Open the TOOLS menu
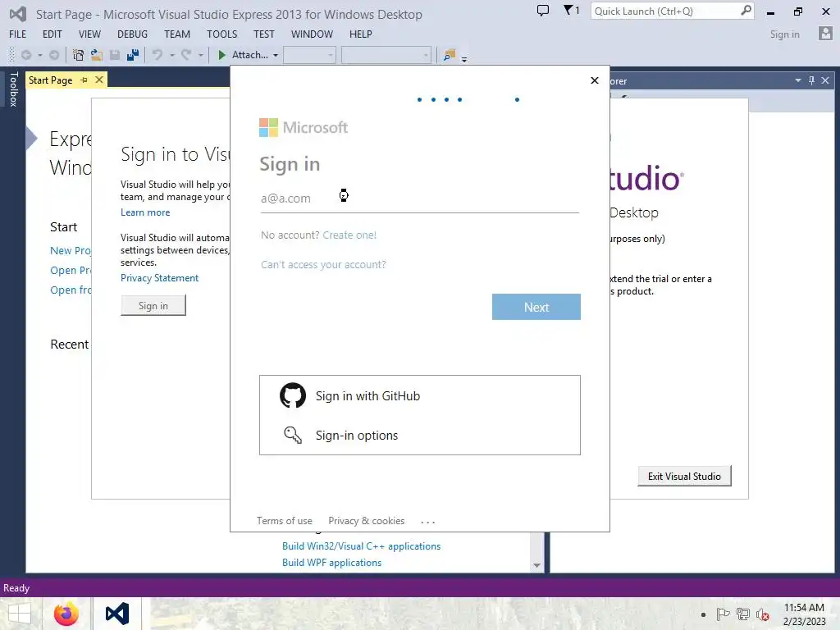The image size is (840, 630). [221, 34]
